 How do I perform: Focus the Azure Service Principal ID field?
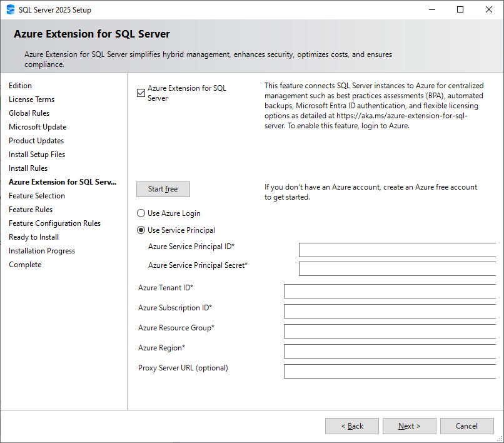tap(397, 250)
